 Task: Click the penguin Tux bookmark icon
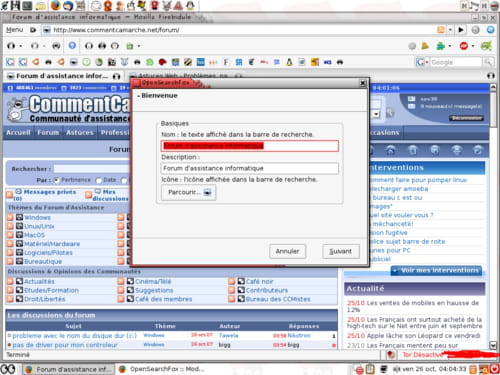pos(289,62)
